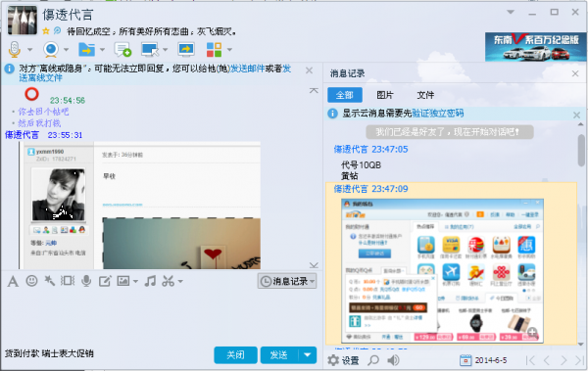The image size is (588, 371).
Task: Click the send file folder icon
Action: [86, 49]
